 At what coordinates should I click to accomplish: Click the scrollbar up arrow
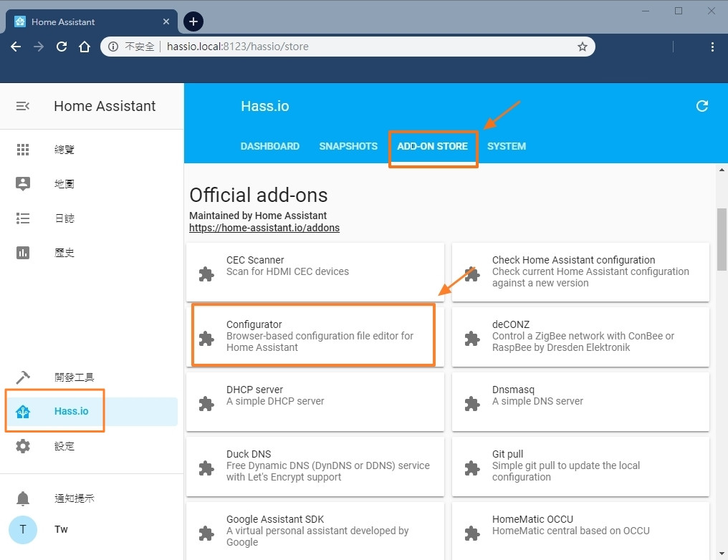pos(722,170)
